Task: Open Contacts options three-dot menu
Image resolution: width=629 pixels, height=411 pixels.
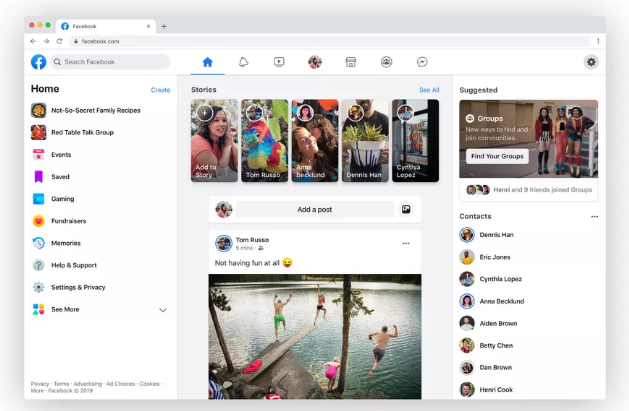Action: click(595, 217)
